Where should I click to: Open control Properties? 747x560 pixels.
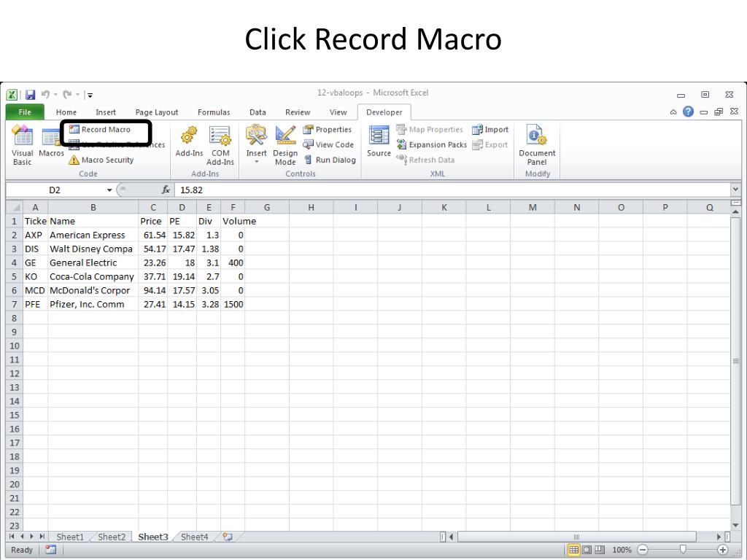click(x=328, y=130)
